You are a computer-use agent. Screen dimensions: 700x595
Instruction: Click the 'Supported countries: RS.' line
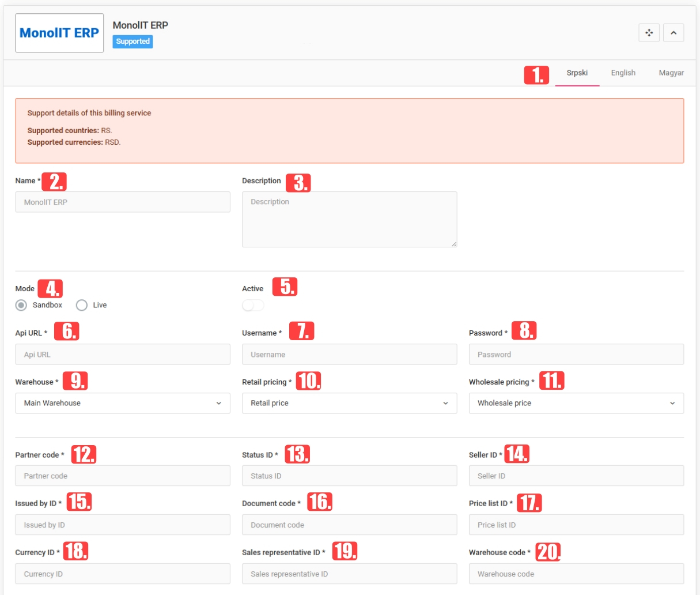[x=70, y=130]
